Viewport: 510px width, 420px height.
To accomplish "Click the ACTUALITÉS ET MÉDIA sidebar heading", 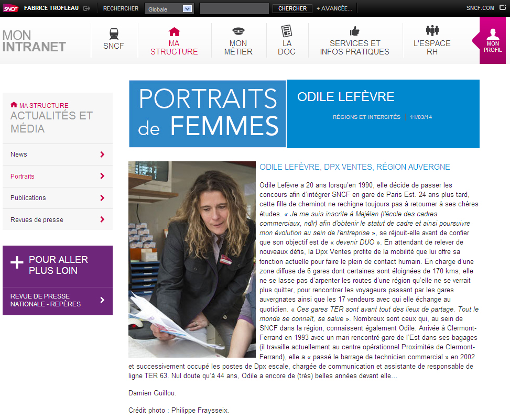I will (x=51, y=122).
